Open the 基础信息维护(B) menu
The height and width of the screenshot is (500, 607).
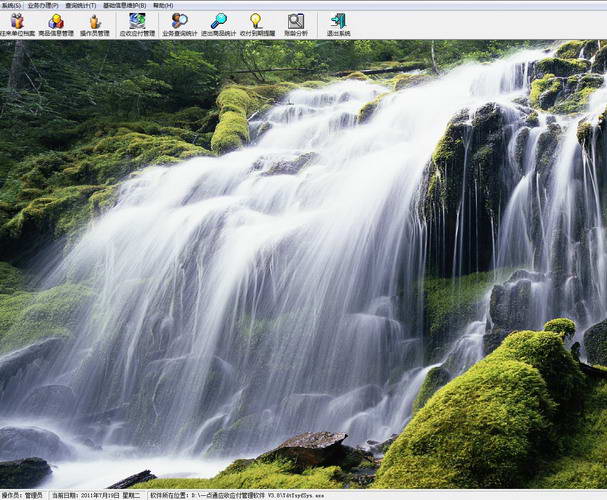(x=124, y=5)
